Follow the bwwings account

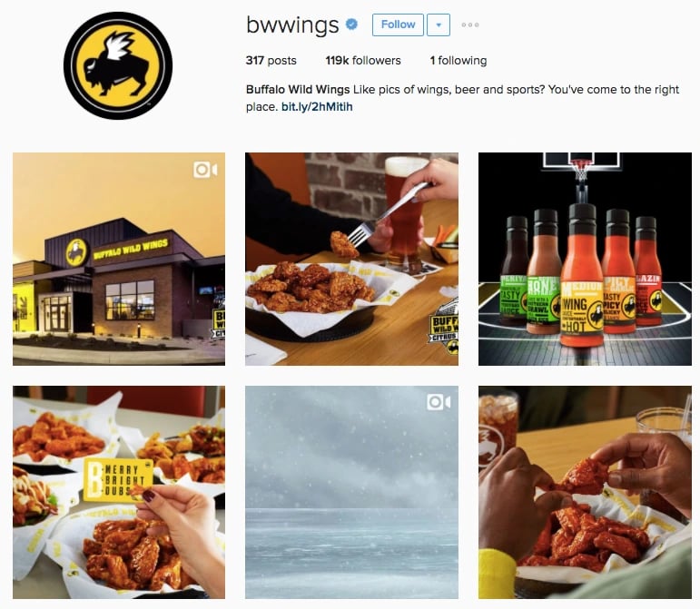(398, 25)
